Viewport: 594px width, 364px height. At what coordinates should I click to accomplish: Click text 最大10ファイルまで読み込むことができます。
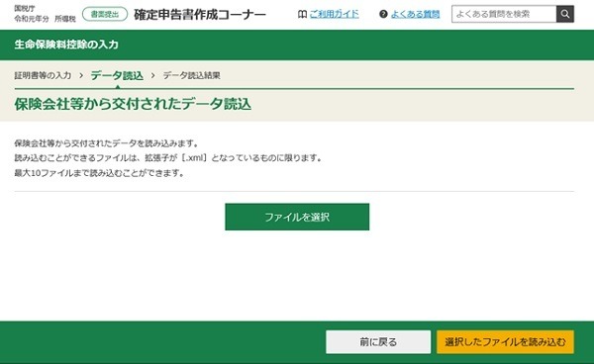pyautogui.click(x=100, y=173)
